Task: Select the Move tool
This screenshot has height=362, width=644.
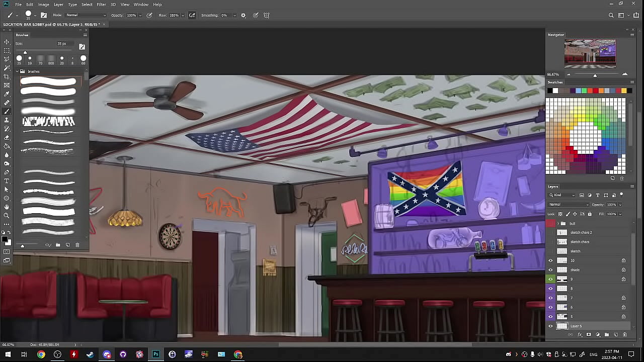Action: [7, 42]
